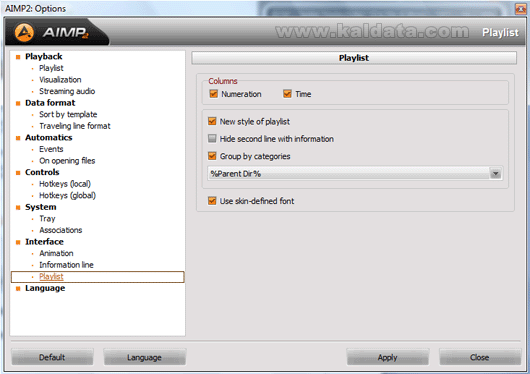Select highlighted Playlist under Interface
The width and height of the screenshot is (530, 374).
[x=98, y=277]
